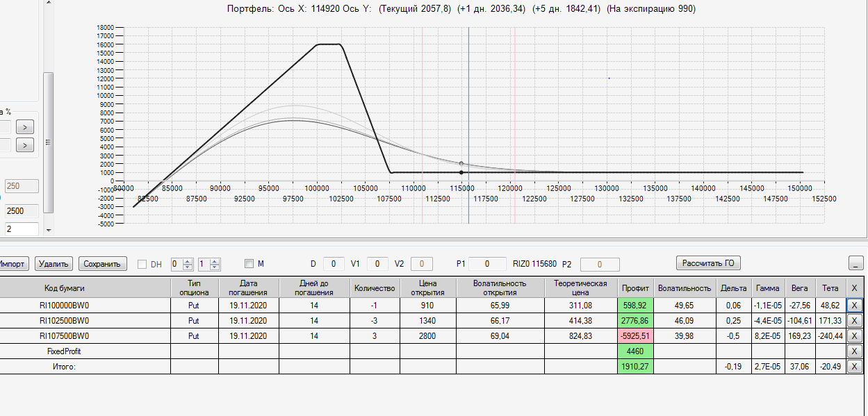
Task: Click the gray current-value marker on the chart curve
Action: (x=461, y=163)
